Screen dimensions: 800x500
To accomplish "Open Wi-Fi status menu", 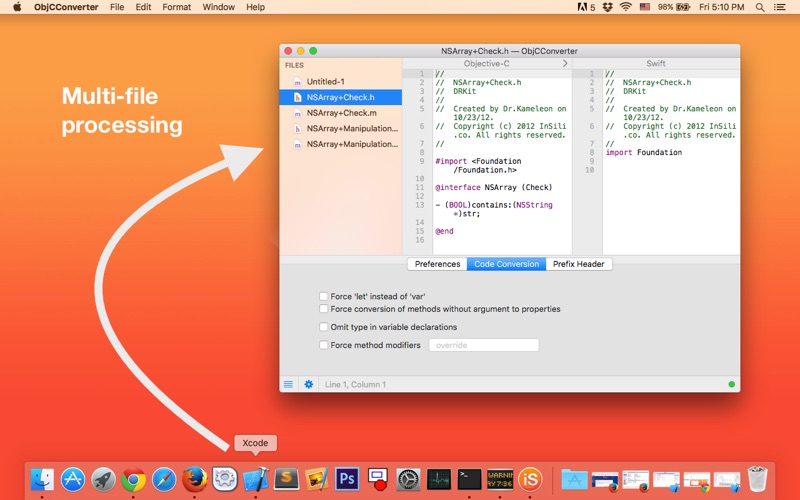I will tap(626, 7).
